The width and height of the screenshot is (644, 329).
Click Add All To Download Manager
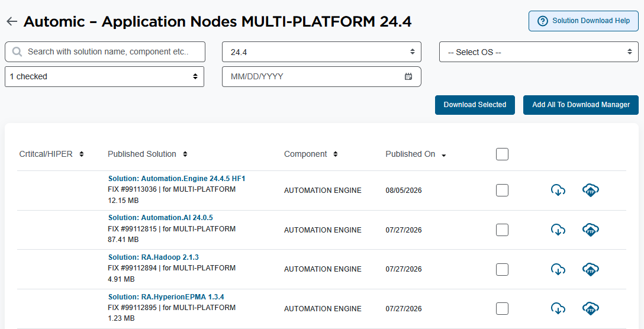581,105
